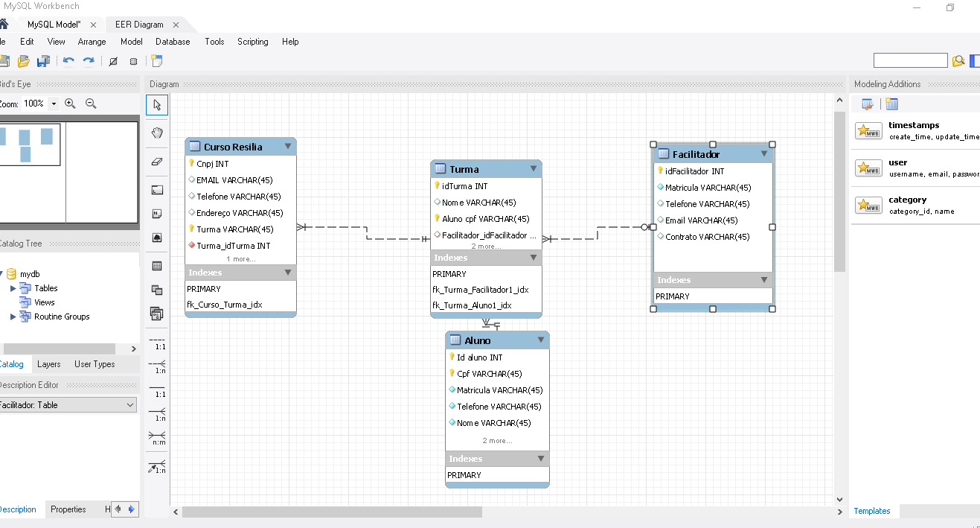Open the zoom percentage dropdown
The height and width of the screenshot is (528, 980).
point(54,104)
